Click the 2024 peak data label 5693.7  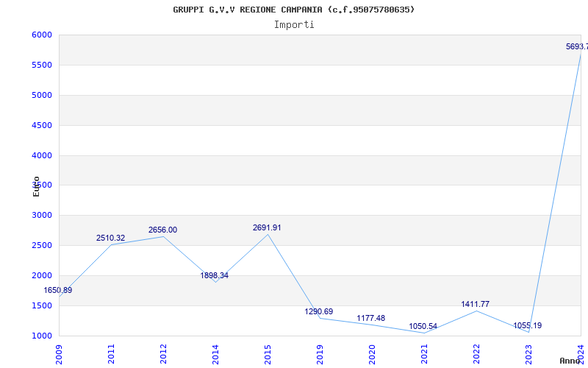[577, 46]
